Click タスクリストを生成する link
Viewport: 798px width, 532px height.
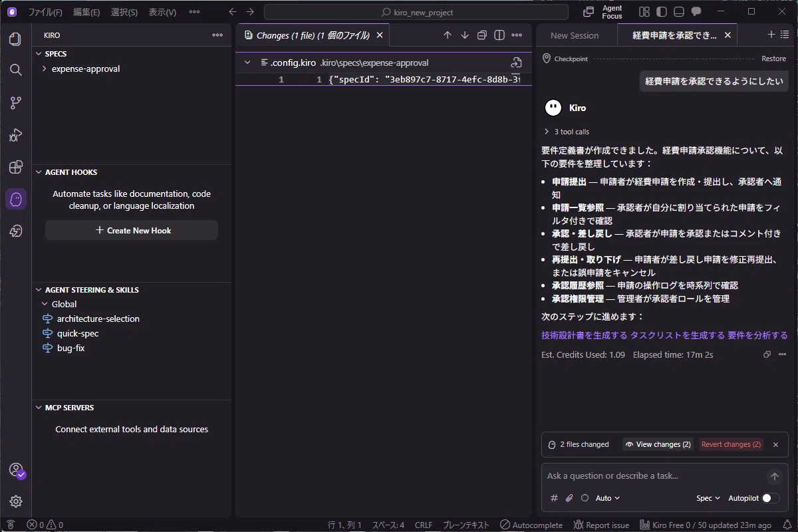[x=678, y=335]
